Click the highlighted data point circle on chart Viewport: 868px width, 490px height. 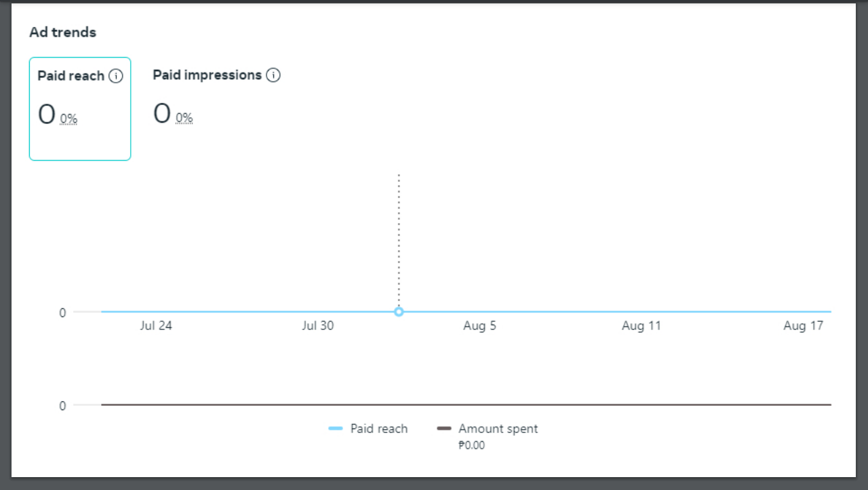coord(399,312)
